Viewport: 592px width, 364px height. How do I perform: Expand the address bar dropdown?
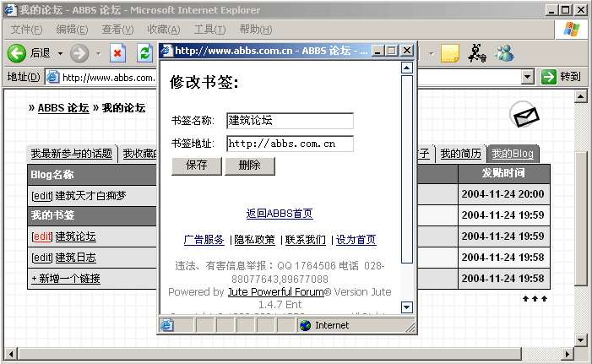[x=528, y=77]
